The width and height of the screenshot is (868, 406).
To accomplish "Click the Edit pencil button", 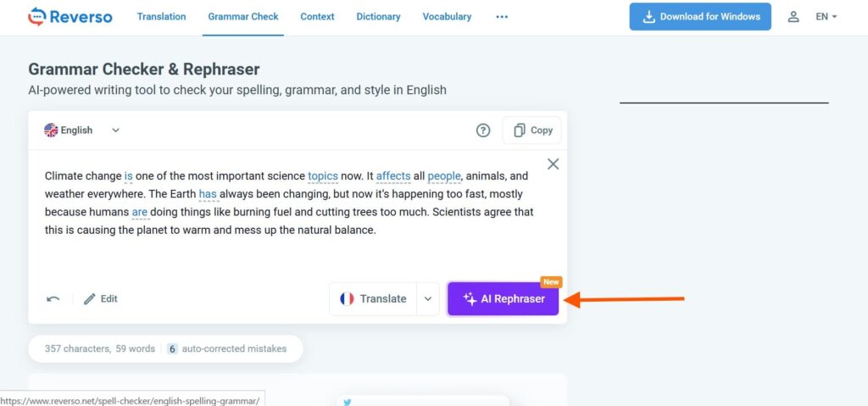I will click(101, 299).
